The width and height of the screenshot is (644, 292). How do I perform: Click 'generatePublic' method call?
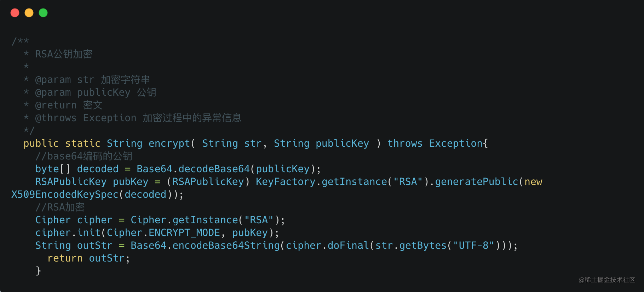[477, 182]
